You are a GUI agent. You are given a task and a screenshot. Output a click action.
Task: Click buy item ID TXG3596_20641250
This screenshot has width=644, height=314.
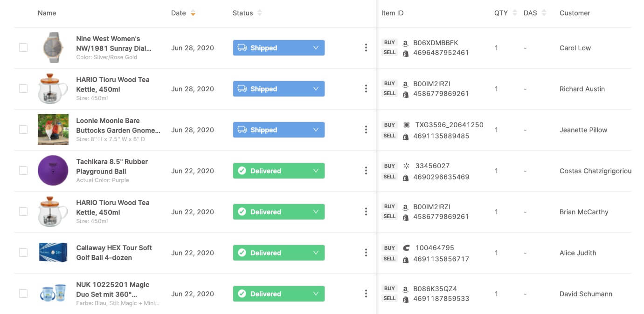[x=449, y=125]
